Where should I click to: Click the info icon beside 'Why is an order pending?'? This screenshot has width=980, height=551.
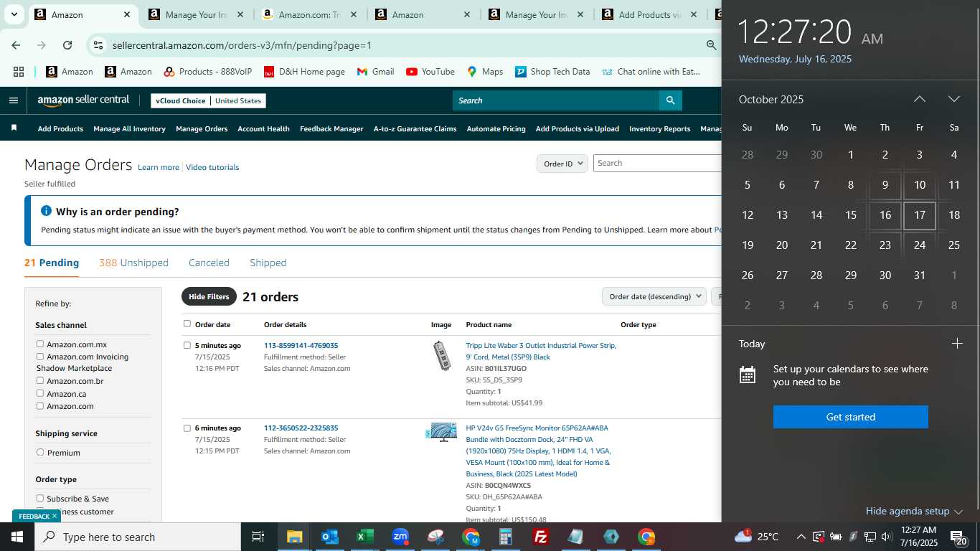47,211
